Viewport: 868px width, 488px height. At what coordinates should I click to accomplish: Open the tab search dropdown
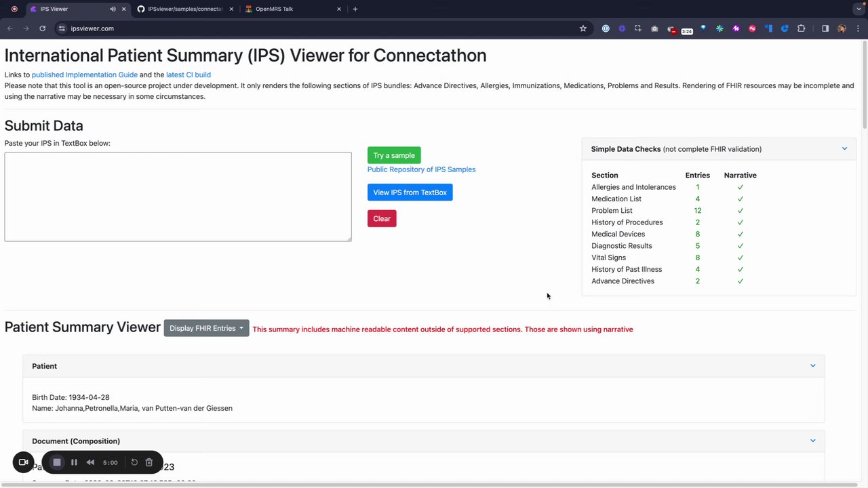coord(859,9)
